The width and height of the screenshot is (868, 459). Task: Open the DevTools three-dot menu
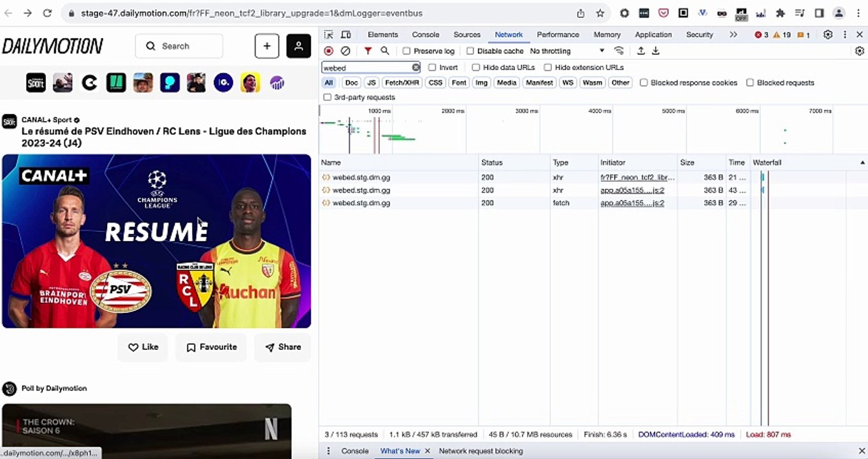coord(845,34)
